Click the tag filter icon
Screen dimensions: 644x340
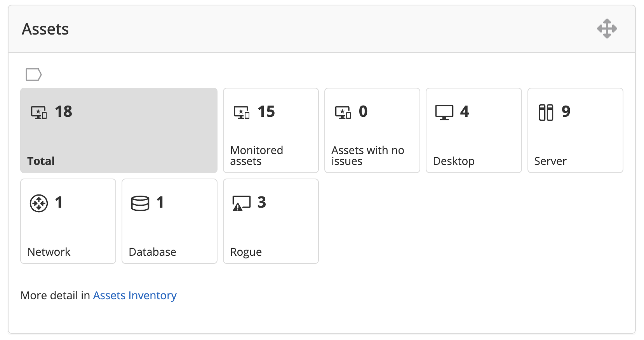pos(33,75)
